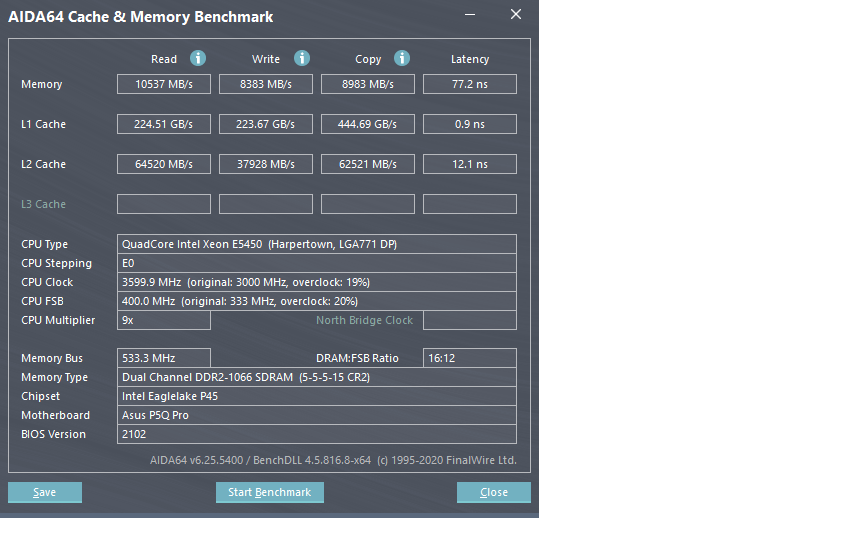Screen dimensions: 864x540
Task: Click the DRAM:FSB Ratio label
Action: pos(357,358)
